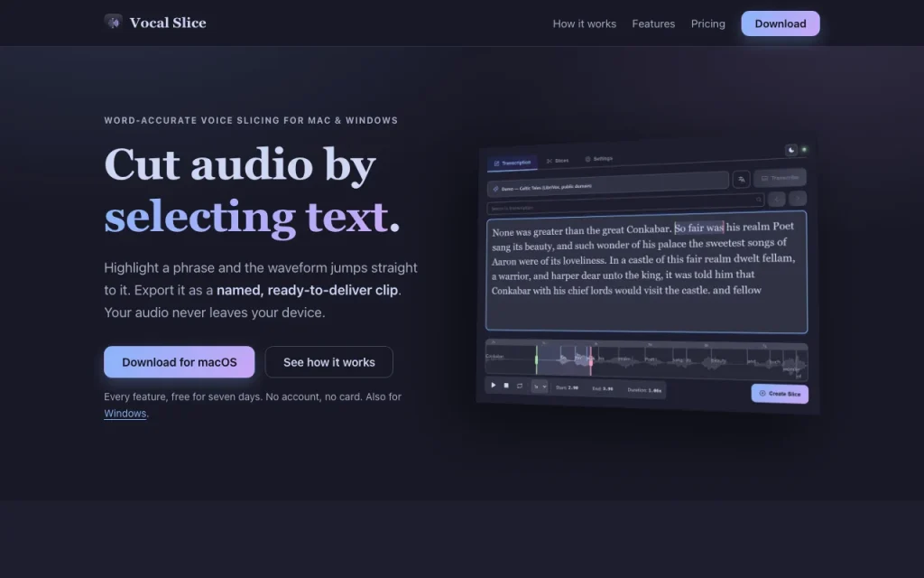The width and height of the screenshot is (924, 578).
Task: Click the green start marker on waveform
Action: (x=536, y=359)
